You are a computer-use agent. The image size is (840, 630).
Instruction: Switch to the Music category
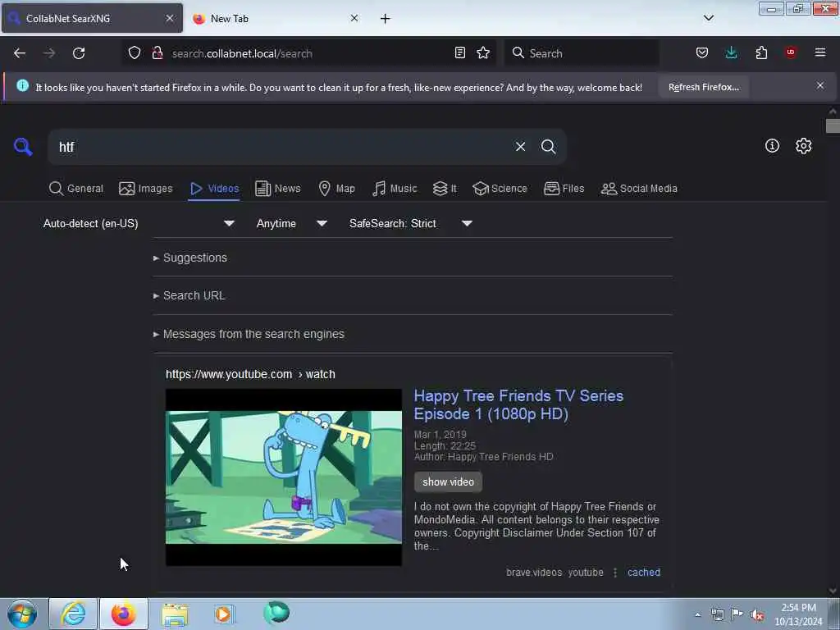coord(395,189)
